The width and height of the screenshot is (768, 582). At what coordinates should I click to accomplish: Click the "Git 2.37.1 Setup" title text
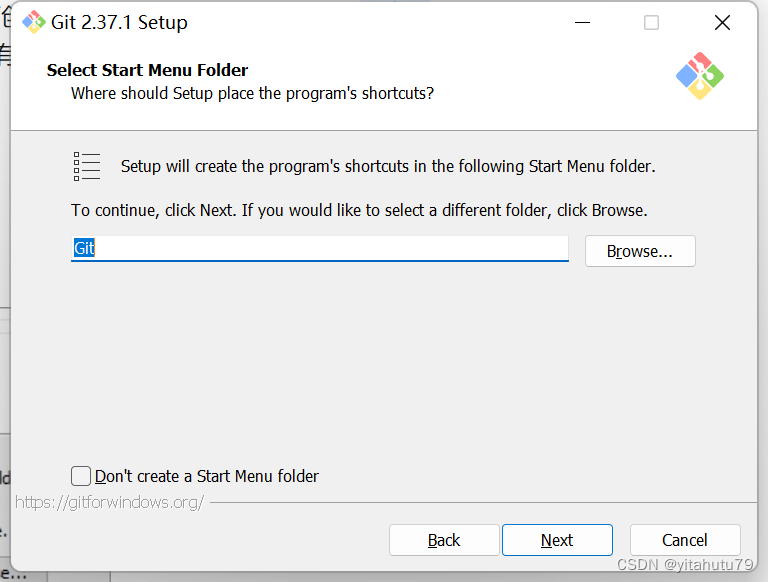coord(119,22)
